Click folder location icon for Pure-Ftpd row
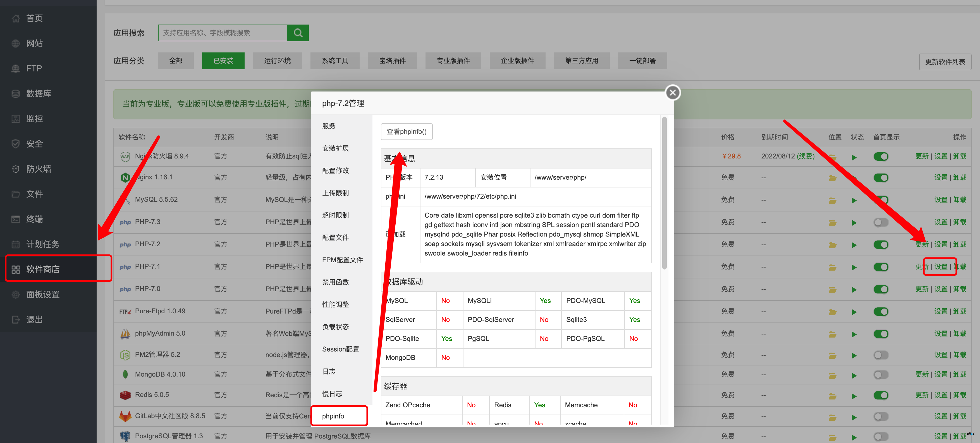This screenshot has height=443, width=980. coord(832,312)
